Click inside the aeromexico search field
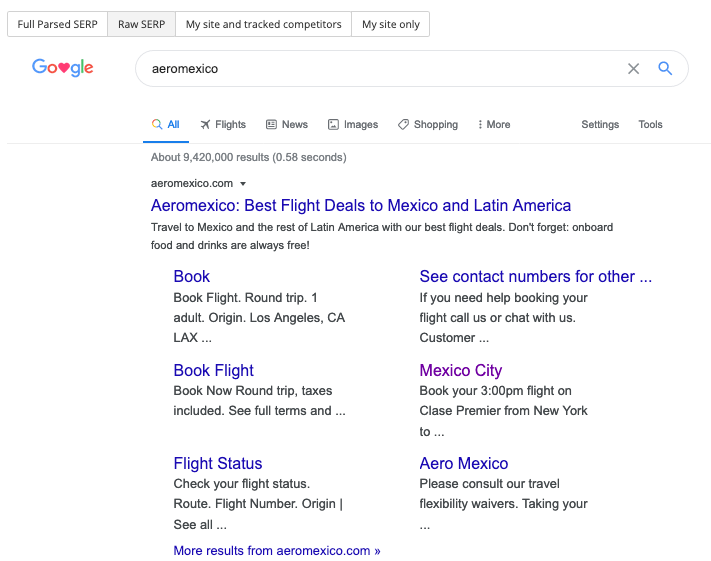Viewport: 711px width, 561px height. [x=380, y=69]
